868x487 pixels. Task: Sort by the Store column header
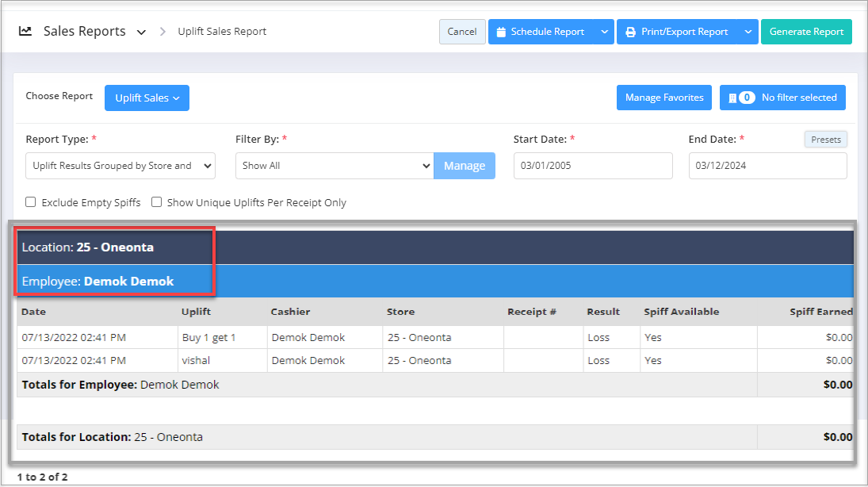click(x=401, y=312)
